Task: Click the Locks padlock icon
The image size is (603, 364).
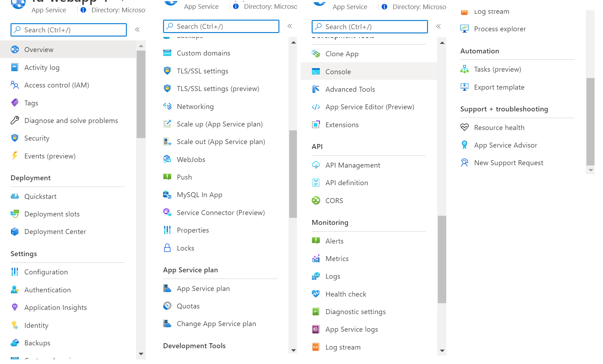Action: pos(167,248)
